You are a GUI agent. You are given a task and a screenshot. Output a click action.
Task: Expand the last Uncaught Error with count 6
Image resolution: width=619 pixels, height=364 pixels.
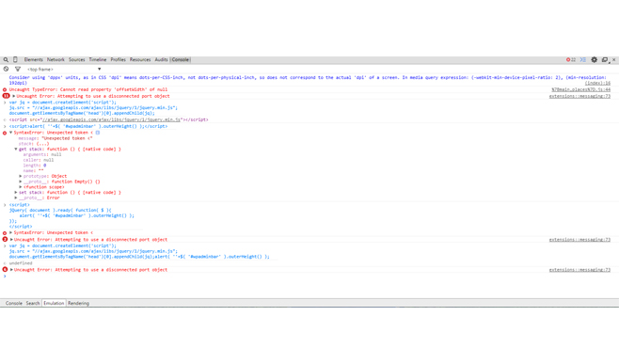(11, 270)
